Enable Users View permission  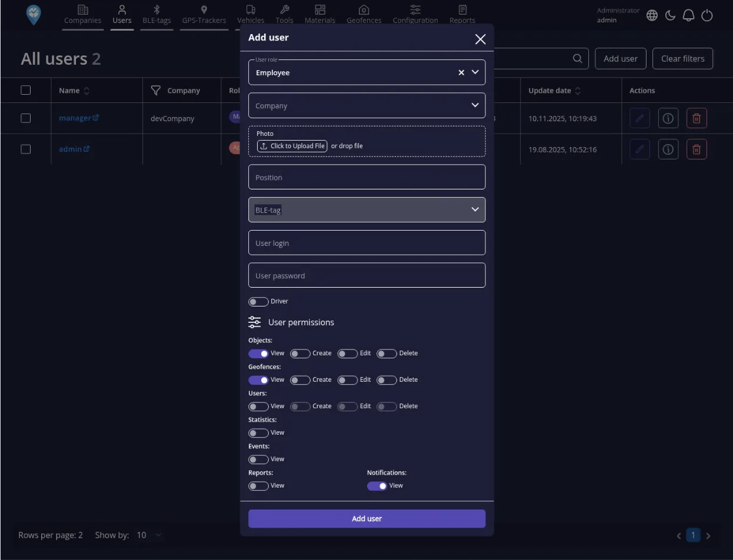click(258, 406)
